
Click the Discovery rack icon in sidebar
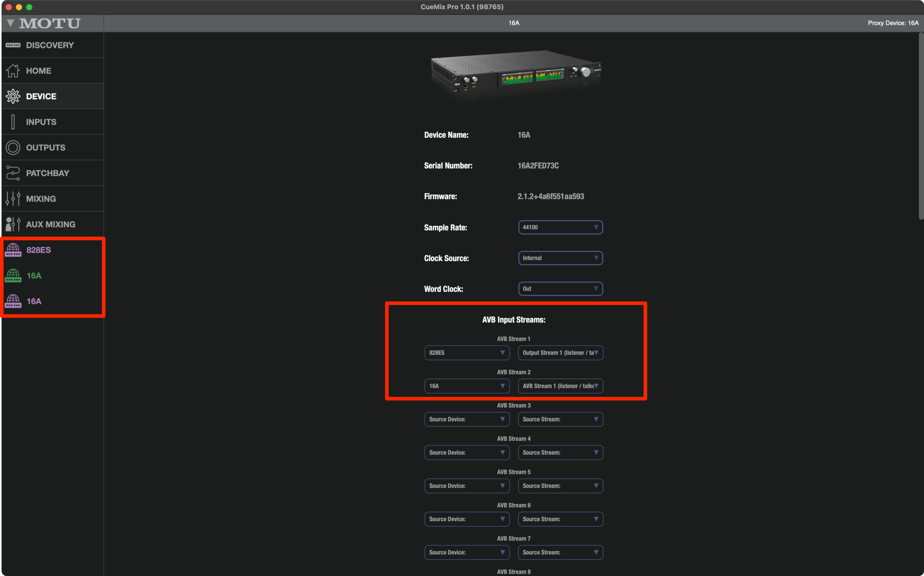pos(13,45)
